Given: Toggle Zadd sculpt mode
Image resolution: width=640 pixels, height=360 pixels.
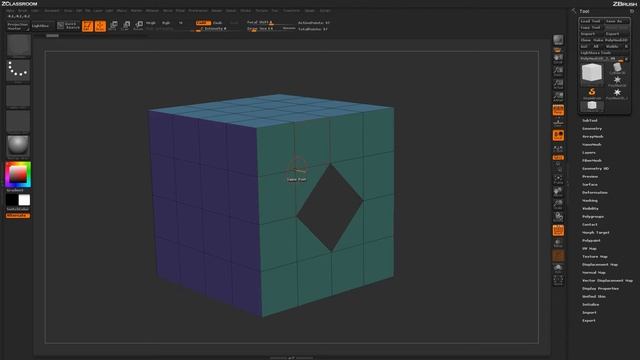Looking at the screenshot, I should 203,23.
